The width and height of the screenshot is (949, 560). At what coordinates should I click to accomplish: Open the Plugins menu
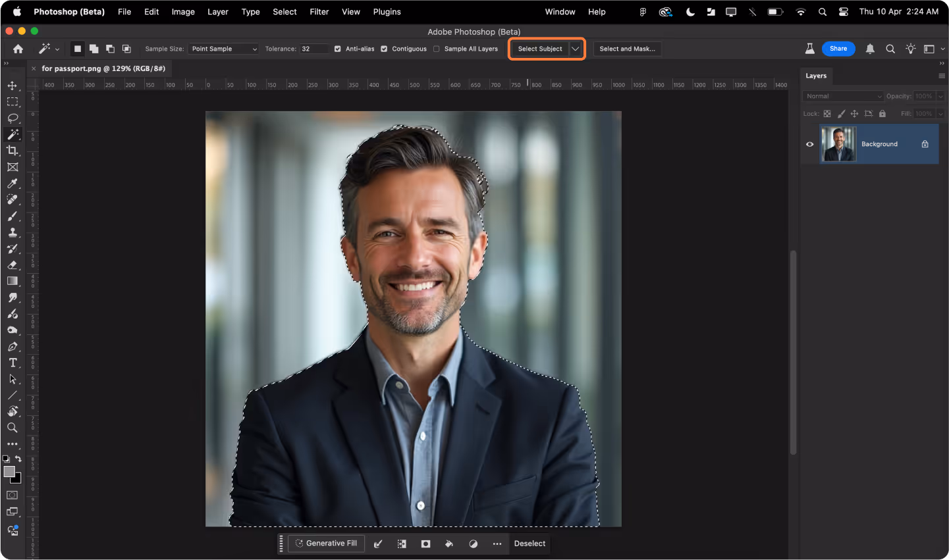click(387, 12)
